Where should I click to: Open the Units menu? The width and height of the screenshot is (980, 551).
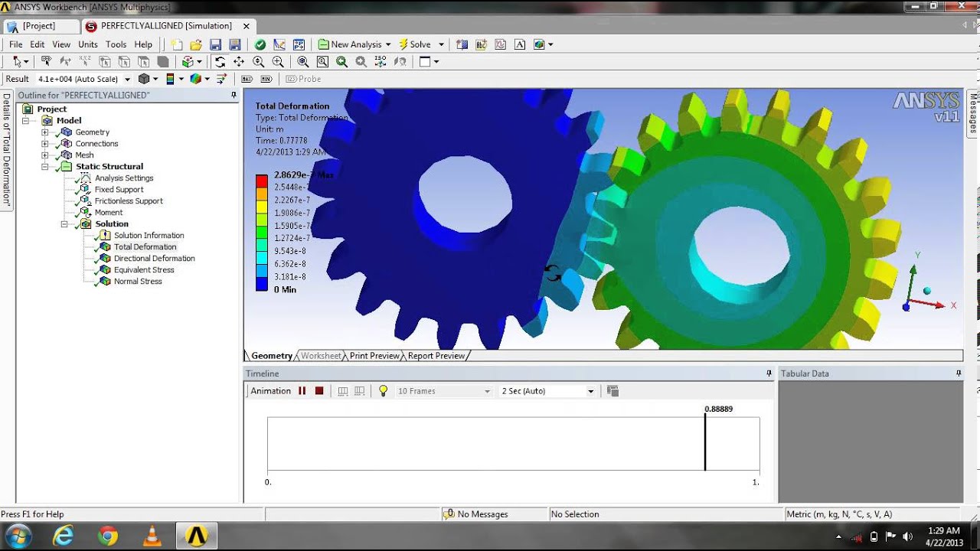click(x=88, y=44)
